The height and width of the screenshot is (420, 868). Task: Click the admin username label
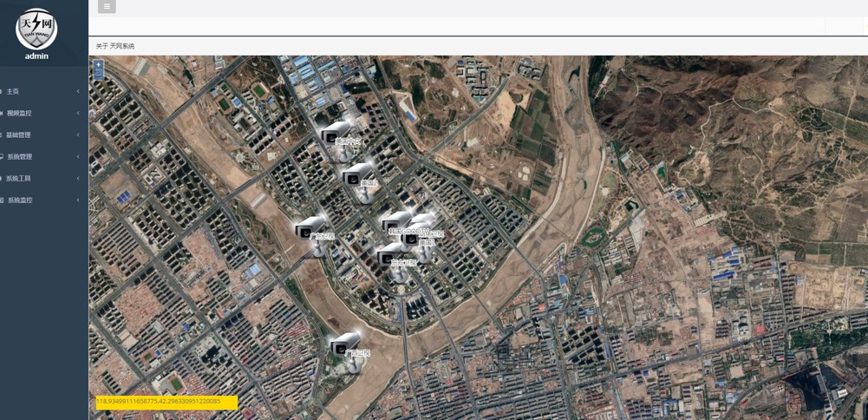tap(36, 56)
